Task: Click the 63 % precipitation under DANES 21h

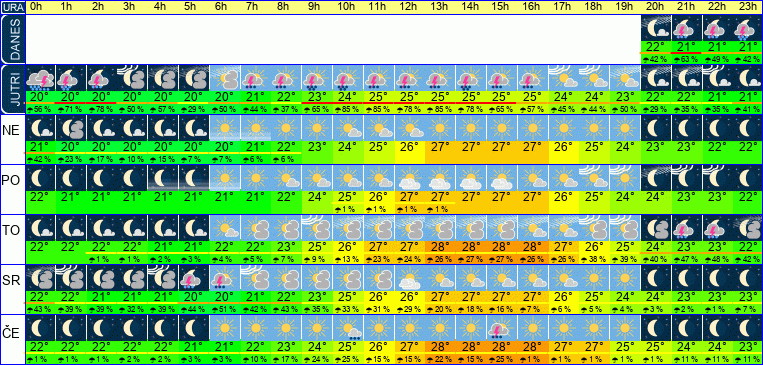Action: [x=686, y=59]
